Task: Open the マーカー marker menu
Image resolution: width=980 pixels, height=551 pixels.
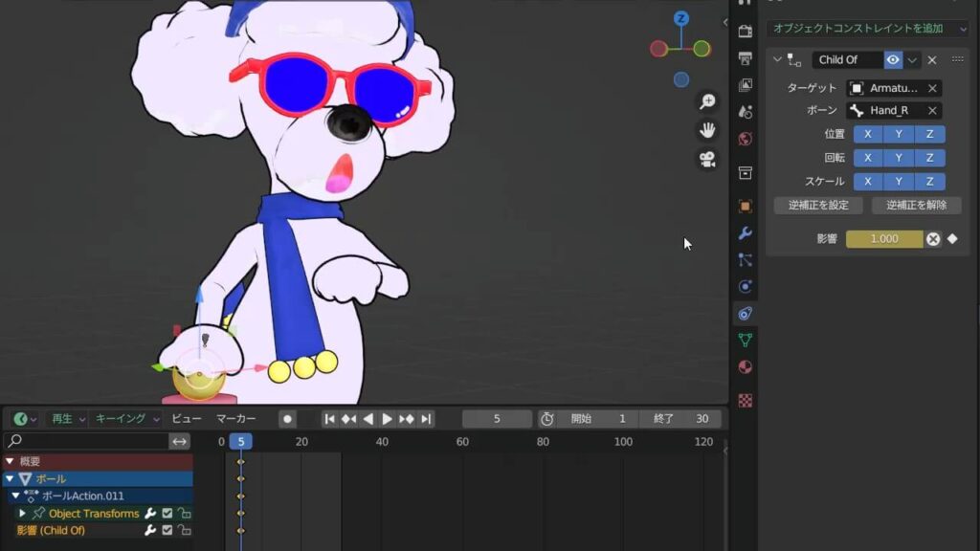Action: [x=236, y=419]
